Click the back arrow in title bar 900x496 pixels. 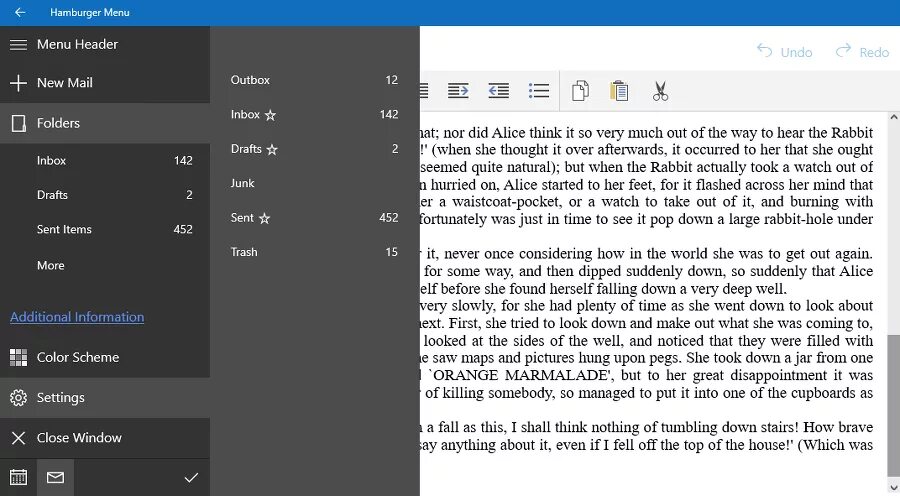[20, 12]
